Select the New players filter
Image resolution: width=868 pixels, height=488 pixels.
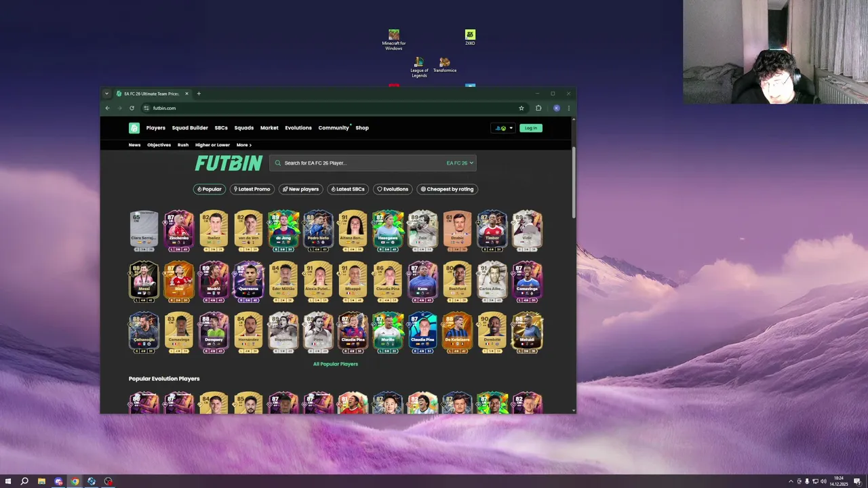(300, 189)
